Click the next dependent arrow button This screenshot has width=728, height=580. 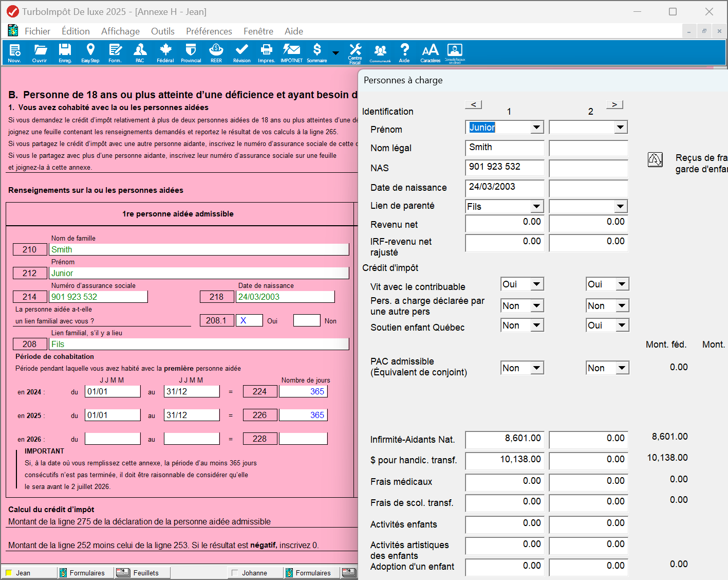tap(614, 105)
